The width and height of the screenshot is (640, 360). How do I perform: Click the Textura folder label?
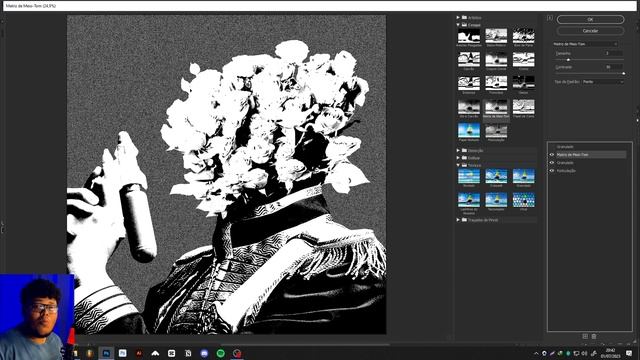[x=474, y=165]
